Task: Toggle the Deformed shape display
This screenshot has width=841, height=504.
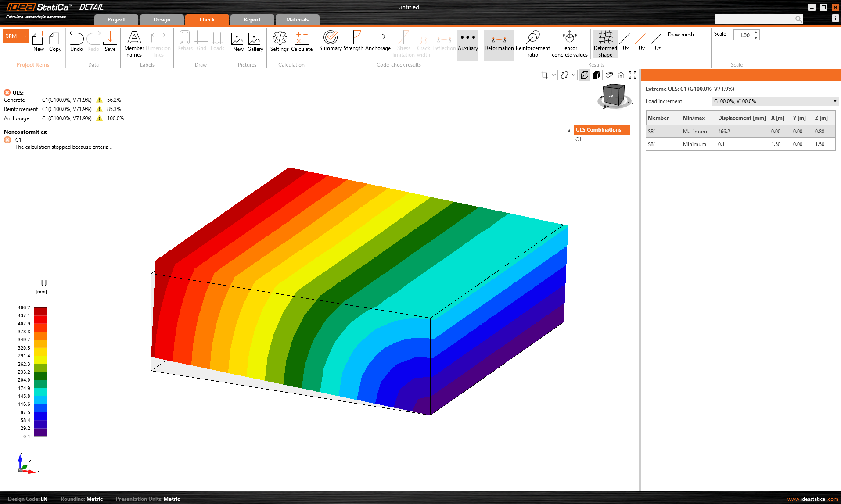Action: (x=605, y=44)
